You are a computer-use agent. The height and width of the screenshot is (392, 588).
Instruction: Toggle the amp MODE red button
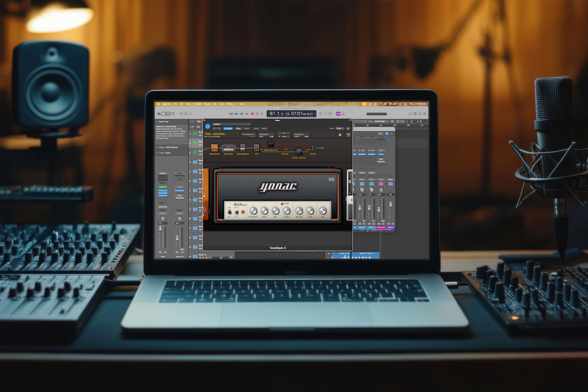pos(282,204)
